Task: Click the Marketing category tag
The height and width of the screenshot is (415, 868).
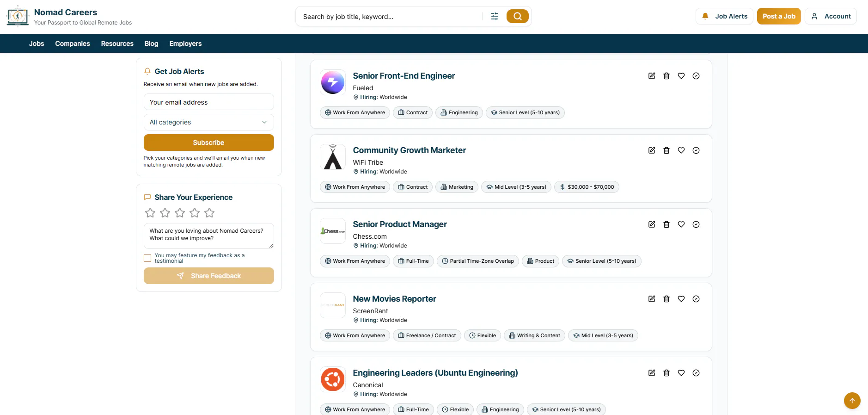Action: coord(457,187)
